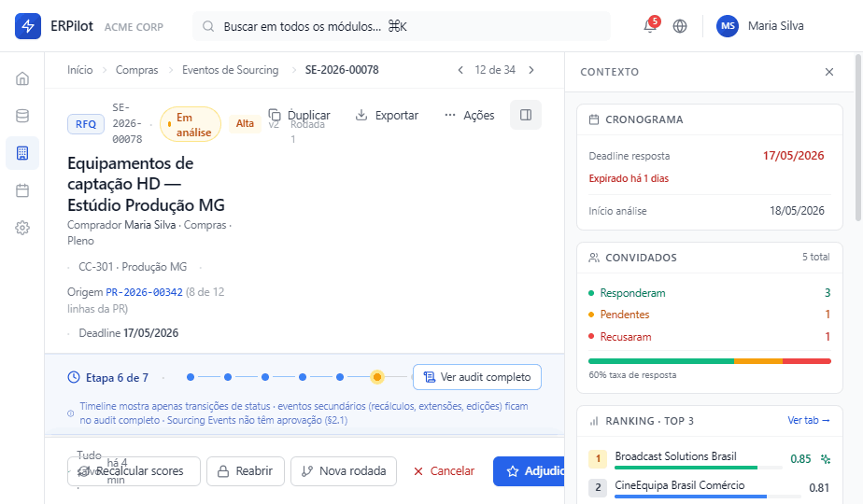The height and width of the screenshot is (504, 863).
Task: Open the language globe icon
Action: [680, 26]
